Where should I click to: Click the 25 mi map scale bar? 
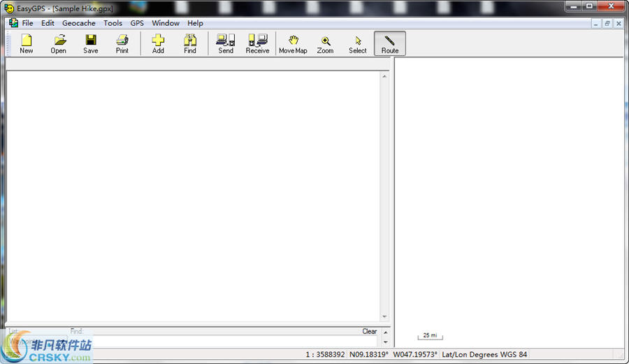[430, 336]
